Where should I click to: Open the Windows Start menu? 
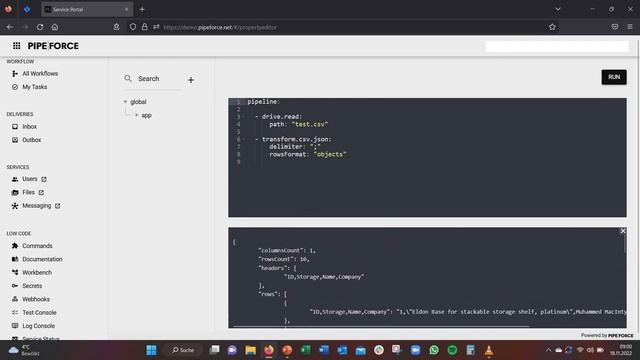pos(151,350)
